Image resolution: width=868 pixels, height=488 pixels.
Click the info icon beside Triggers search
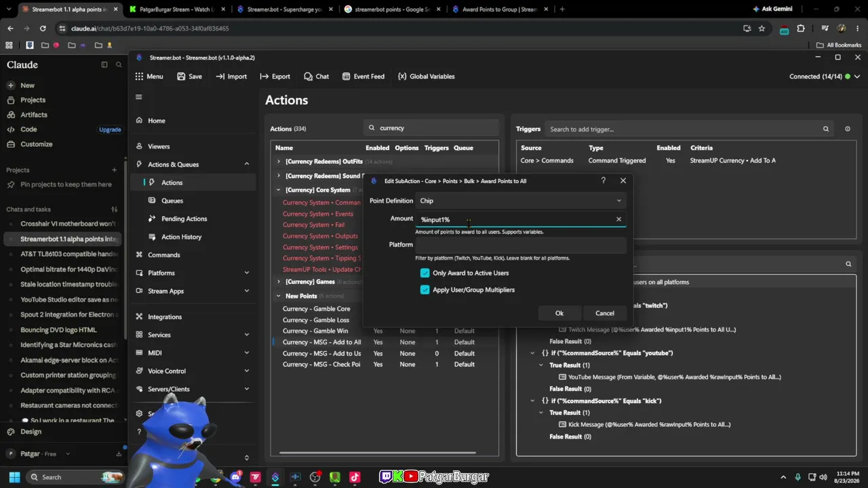tap(848, 129)
